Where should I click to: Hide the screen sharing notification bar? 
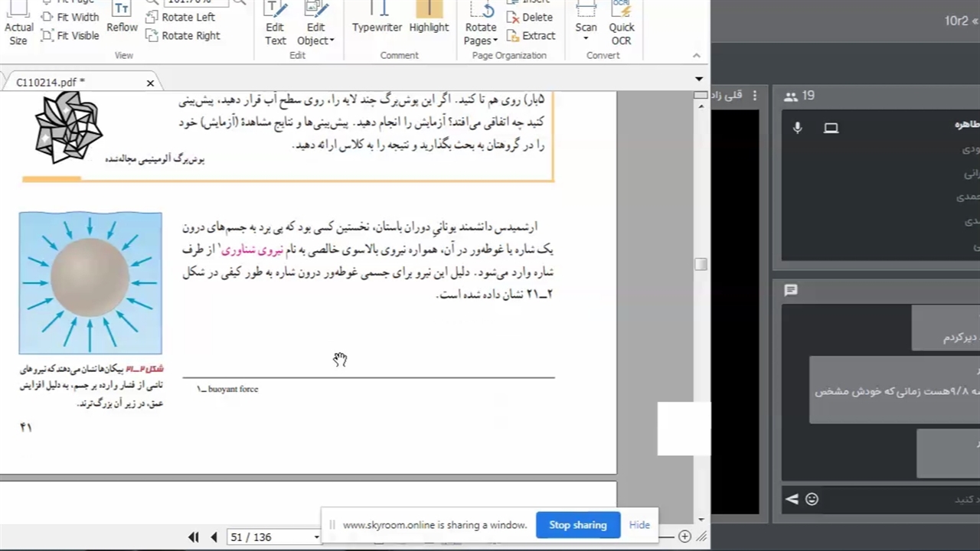coord(639,525)
